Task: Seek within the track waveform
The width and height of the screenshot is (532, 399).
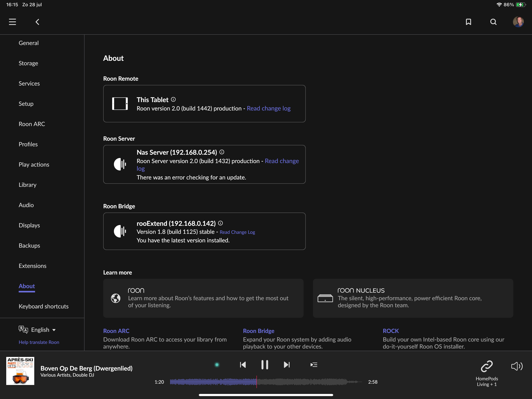Action: coord(301,382)
